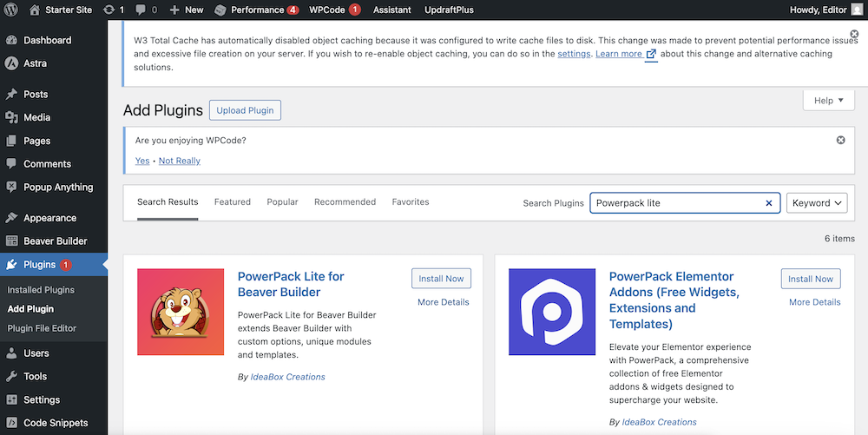Dismiss the WPCode feedback notice
The height and width of the screenshot is (435, 868).
840,140
